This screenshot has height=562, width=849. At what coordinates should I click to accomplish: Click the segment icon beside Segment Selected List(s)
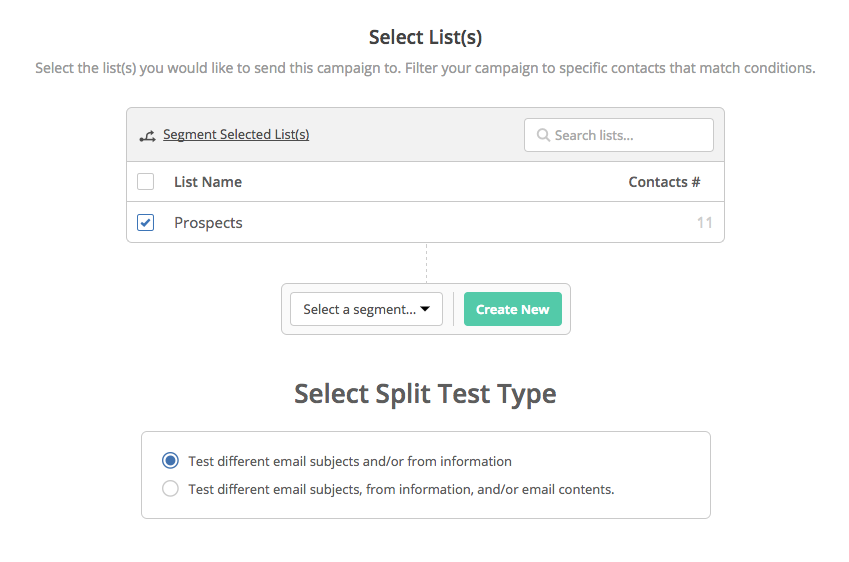[x=147, y=136]
